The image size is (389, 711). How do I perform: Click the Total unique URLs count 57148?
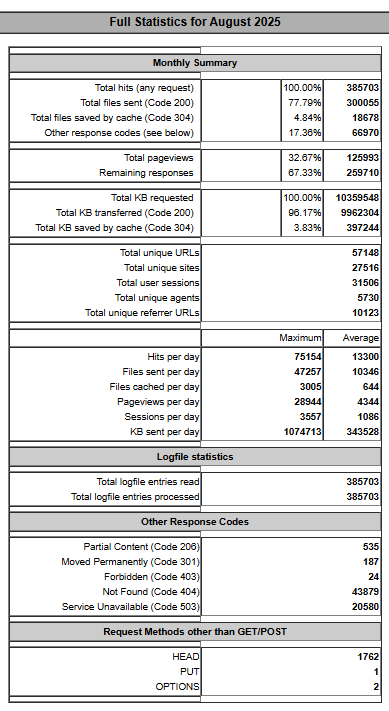365,253
